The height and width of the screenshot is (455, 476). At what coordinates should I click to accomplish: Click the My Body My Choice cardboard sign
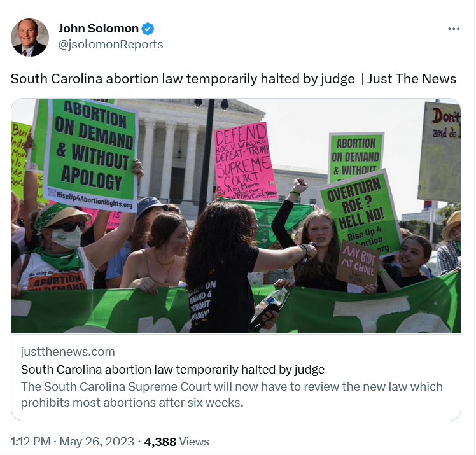[357, 263]
